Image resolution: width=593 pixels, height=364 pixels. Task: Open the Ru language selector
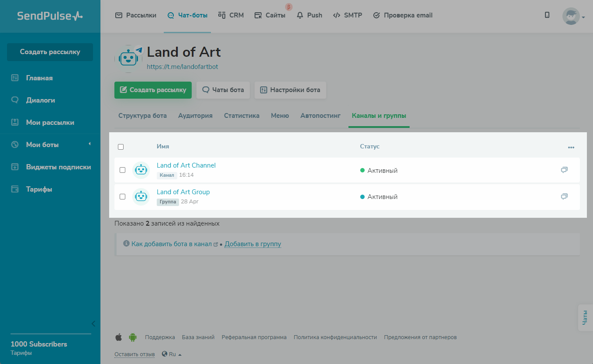172,354
